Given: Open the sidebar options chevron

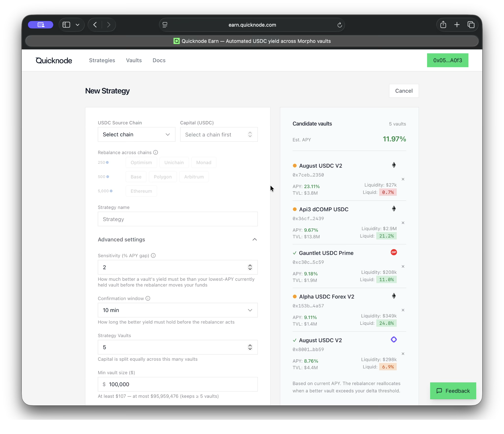Looking at the screenshot, I should click(x=78, y=25).
